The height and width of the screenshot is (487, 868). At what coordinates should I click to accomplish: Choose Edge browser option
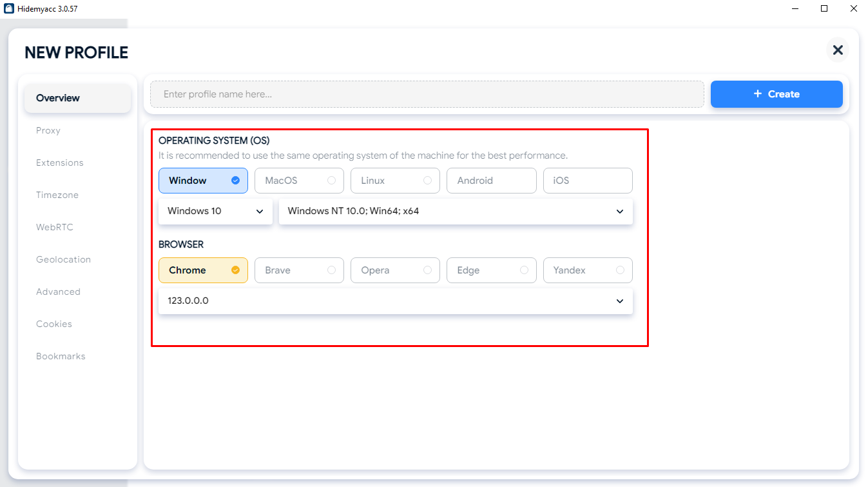coord(492,270)
